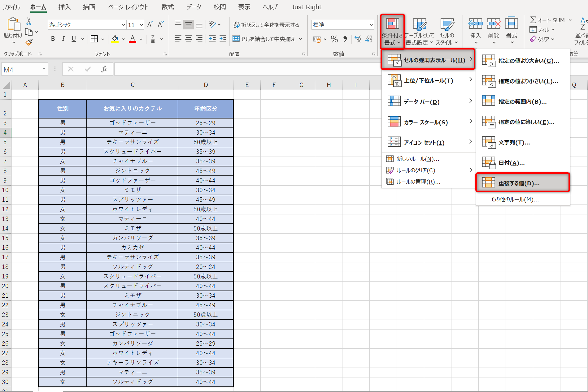
Task: Open セルのスタイル cell styles gallery
Action: pyautogui.click(x=447, y=32)
